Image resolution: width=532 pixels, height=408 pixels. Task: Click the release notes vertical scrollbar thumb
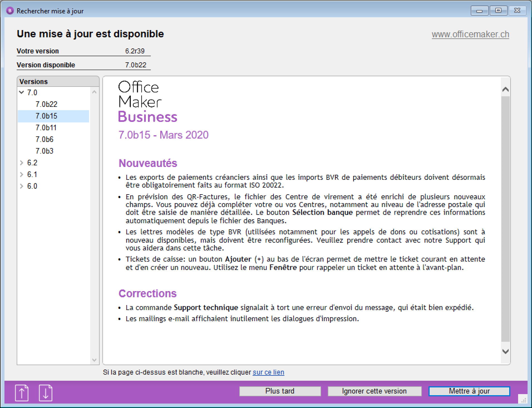click(x=506, y=219)
